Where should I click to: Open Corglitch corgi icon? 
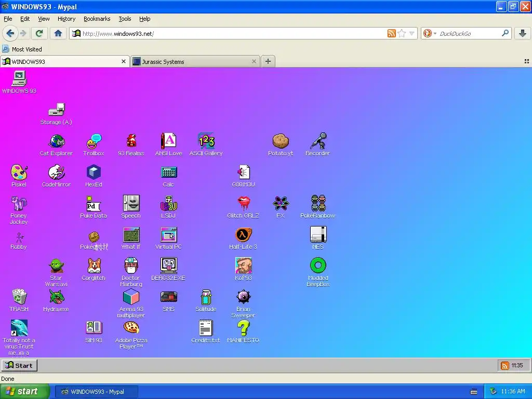[x=94, y=266]
